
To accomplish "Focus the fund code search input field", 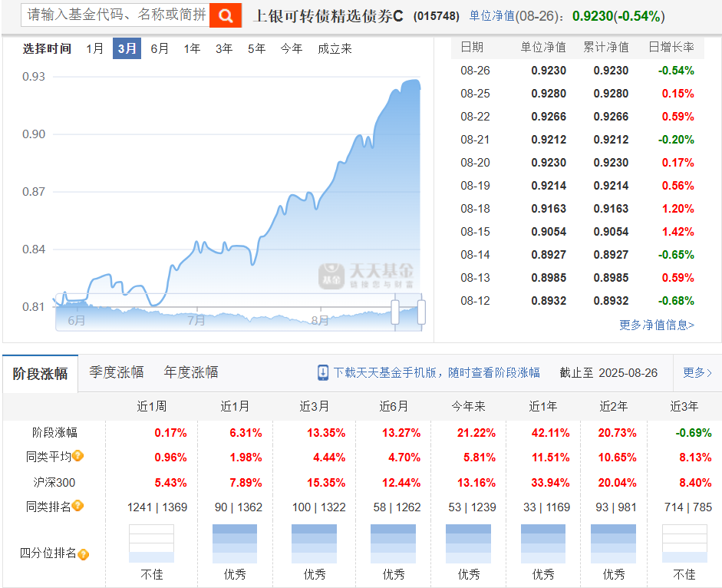I will point(115,15).
